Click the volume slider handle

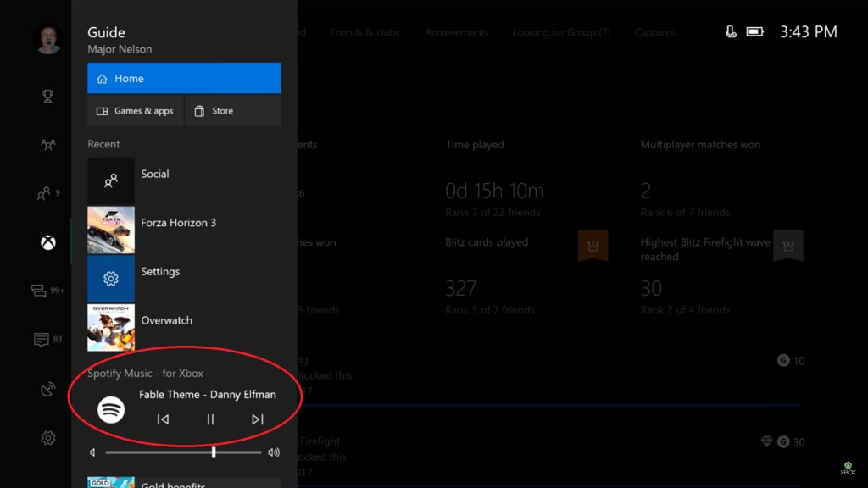pyautogui.click(x=214, y=452)
